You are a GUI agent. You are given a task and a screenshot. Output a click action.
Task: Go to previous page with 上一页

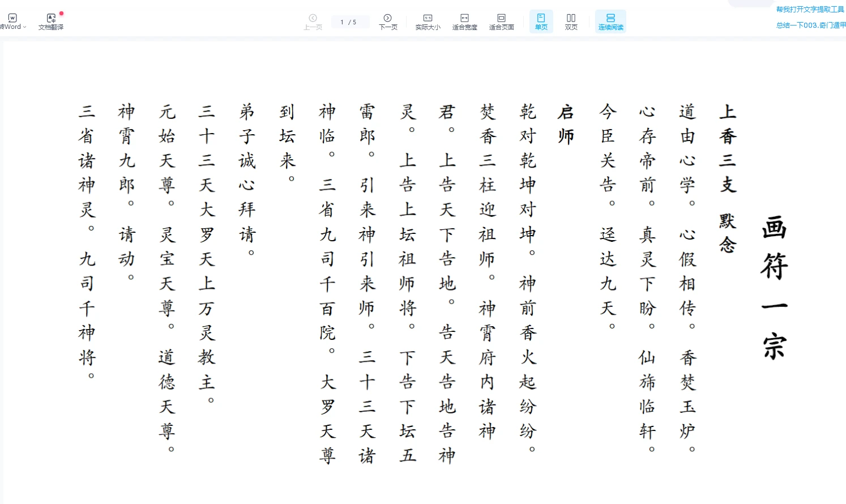click(313, 22)
